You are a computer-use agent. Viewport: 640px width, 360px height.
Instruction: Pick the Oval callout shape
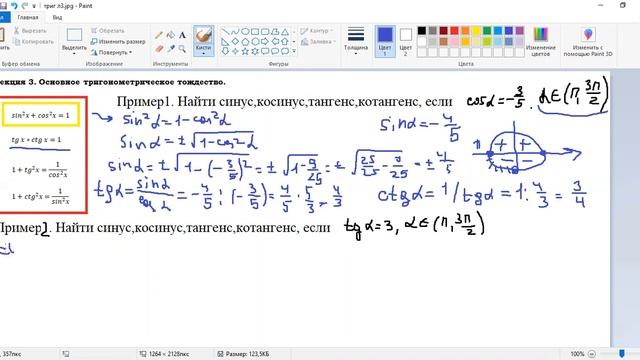click(x=275, y=51)
